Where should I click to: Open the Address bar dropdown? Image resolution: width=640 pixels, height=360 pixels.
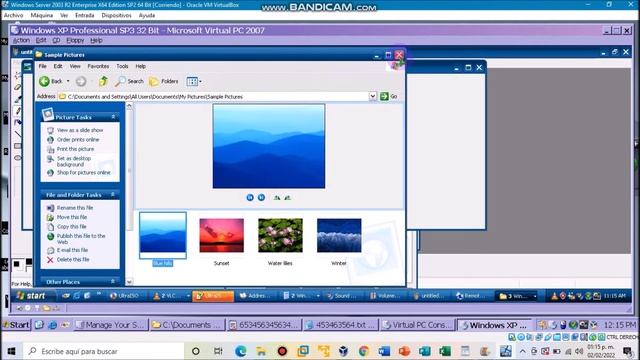point(373,96)
